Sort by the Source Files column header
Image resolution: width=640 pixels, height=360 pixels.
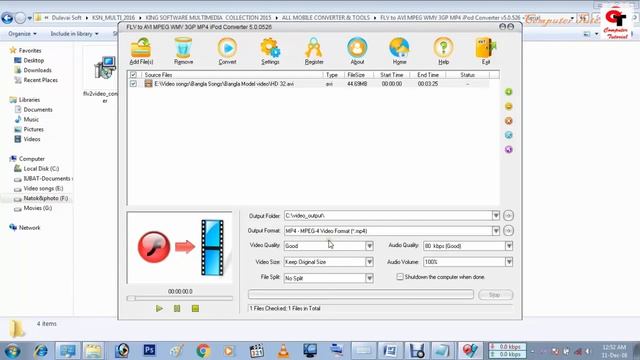(232, 75)
